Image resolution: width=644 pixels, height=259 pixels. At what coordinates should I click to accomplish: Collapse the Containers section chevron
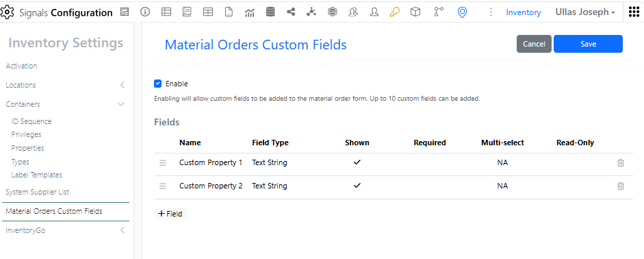click(121, 104)
